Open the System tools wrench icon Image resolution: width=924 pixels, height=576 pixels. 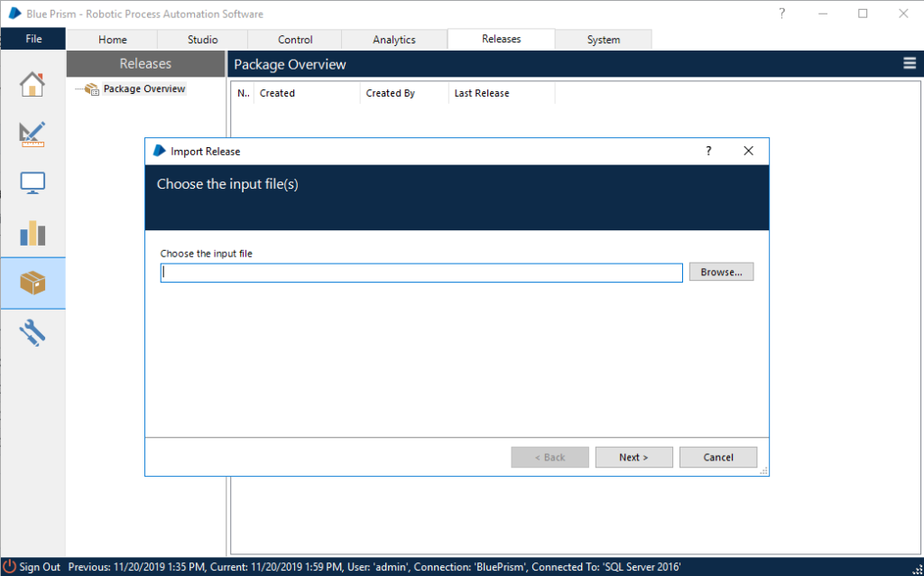click(x=32, y=332)
